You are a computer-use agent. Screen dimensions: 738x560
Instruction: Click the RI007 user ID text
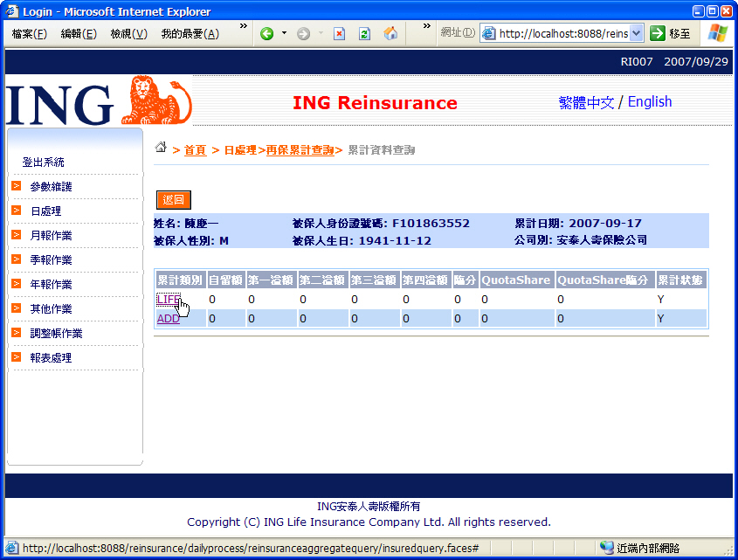[x=637, y=62]
